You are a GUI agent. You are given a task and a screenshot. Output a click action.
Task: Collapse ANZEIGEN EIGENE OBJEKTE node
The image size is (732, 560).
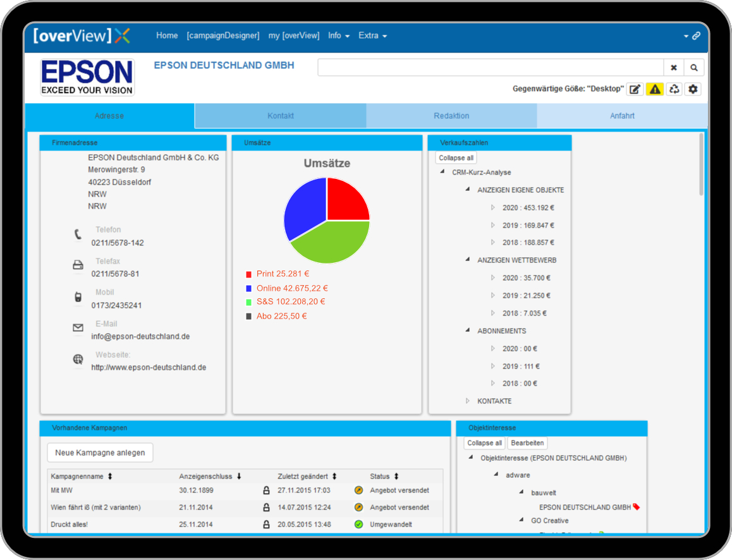click(x=467, y=190)
